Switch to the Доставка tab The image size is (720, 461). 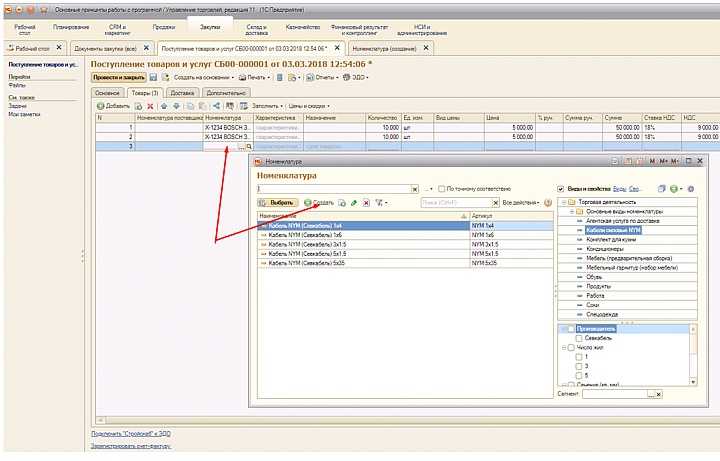(x=182, y=93)
